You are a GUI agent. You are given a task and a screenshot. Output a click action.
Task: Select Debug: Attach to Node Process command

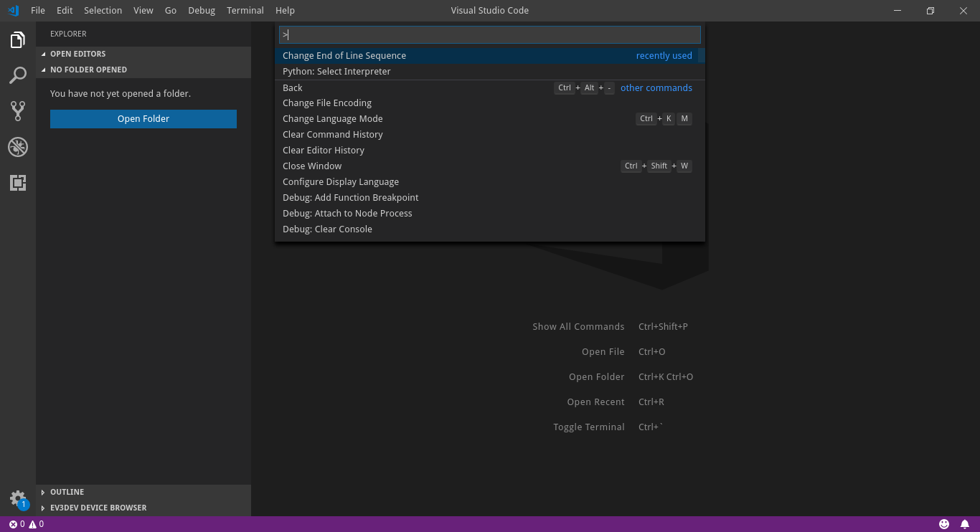(x=490, y=214)
